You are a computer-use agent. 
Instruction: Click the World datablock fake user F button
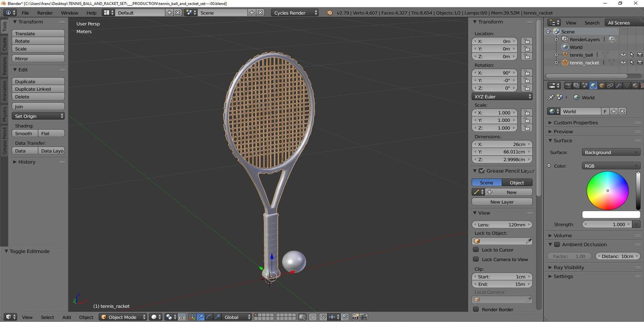point(605,111)
